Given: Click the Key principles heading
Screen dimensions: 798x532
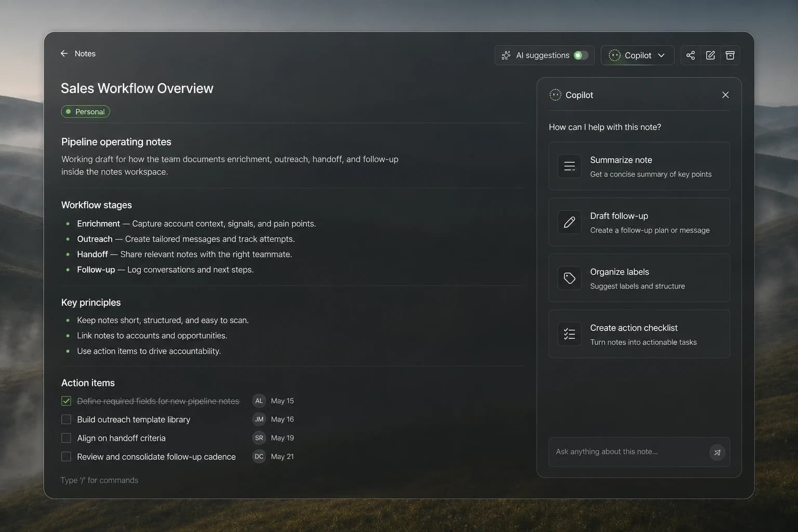Looking at the screenshot, I should click(x=91, y=302).
